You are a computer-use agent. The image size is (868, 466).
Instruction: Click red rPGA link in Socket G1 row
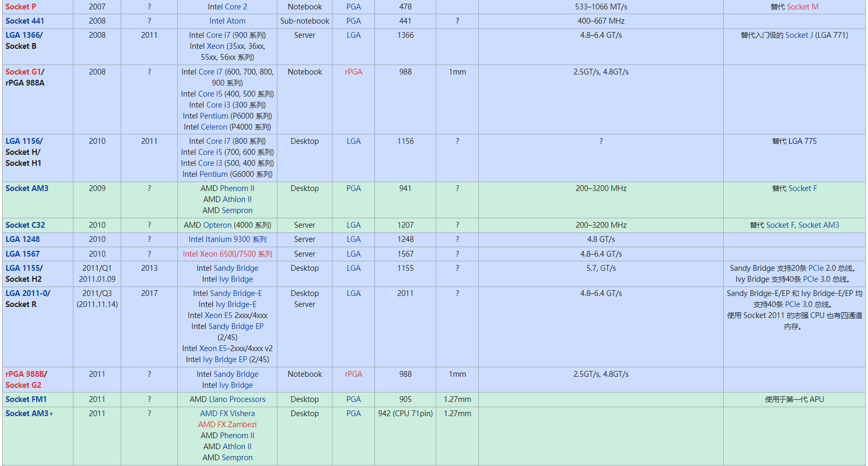[x=353, y=72]
